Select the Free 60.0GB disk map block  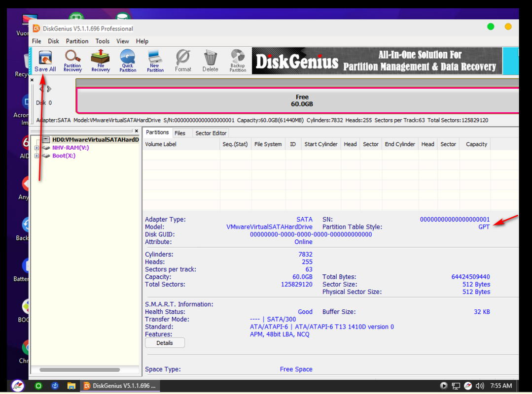click(x=297, y=100)
